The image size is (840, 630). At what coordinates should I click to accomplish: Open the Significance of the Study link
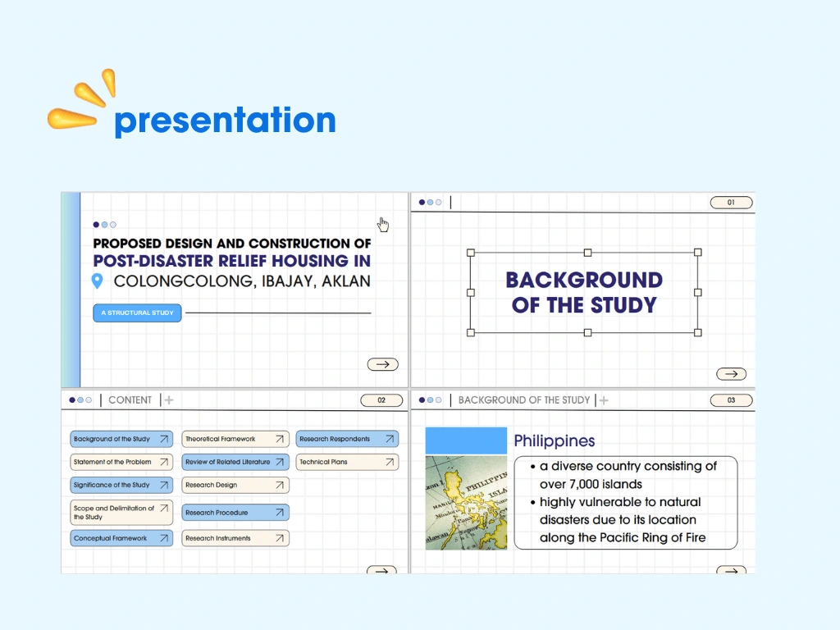(x=121, y=485)
